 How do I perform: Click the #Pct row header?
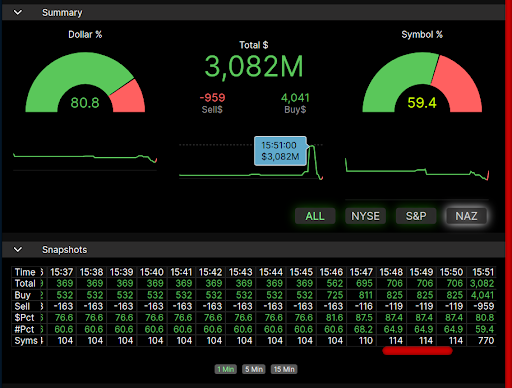click(x=24, y=329)
